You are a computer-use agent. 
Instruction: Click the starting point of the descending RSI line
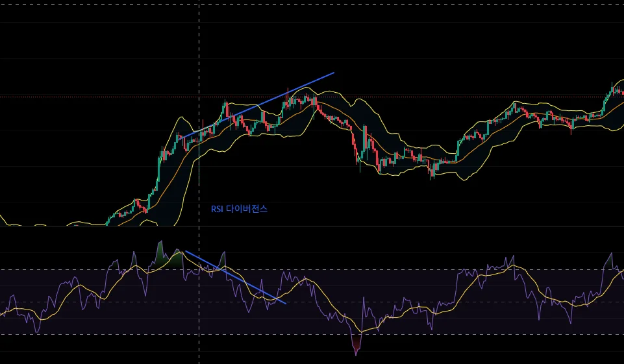[x=186, y=251]
